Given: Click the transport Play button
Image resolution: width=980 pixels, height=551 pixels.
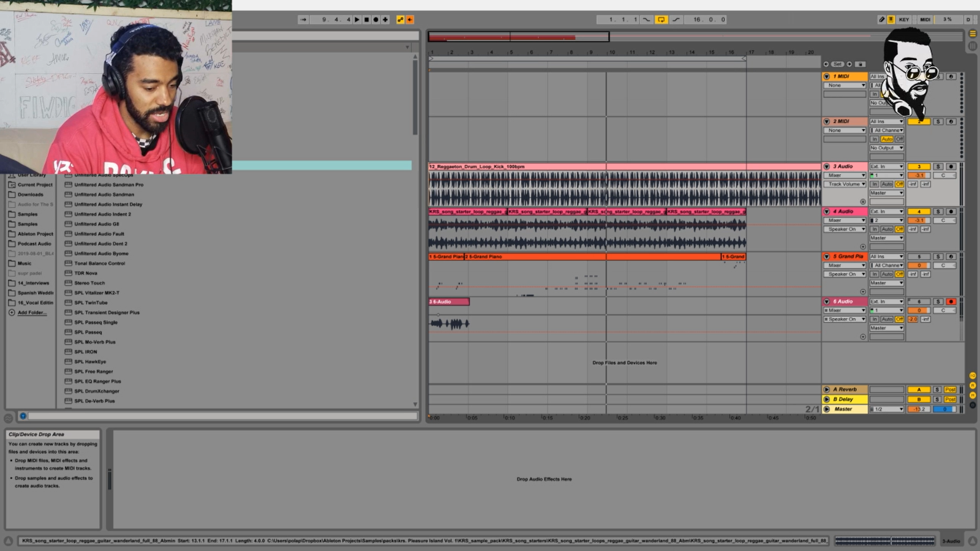Looking at the screenshot, I should pyautogui.click(x=357, y=20).
